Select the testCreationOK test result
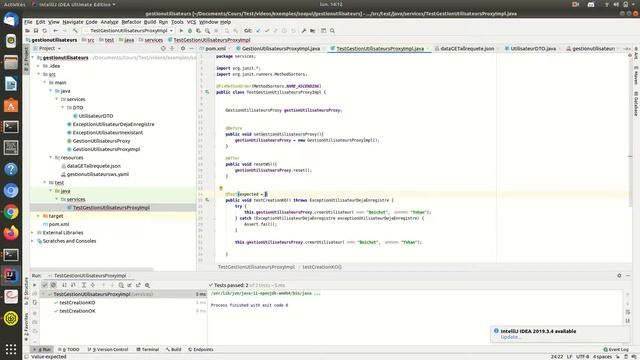Image resolution: width=640 pixels, height=360 pixels. point(77,311)
